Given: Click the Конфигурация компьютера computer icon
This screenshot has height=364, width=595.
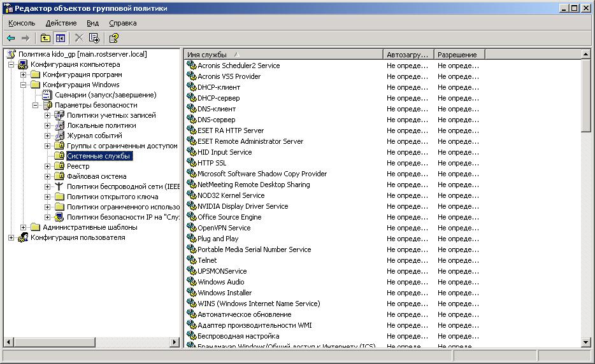Looking at the screenshot, I should pyautogui.click(x=23, y=64).
